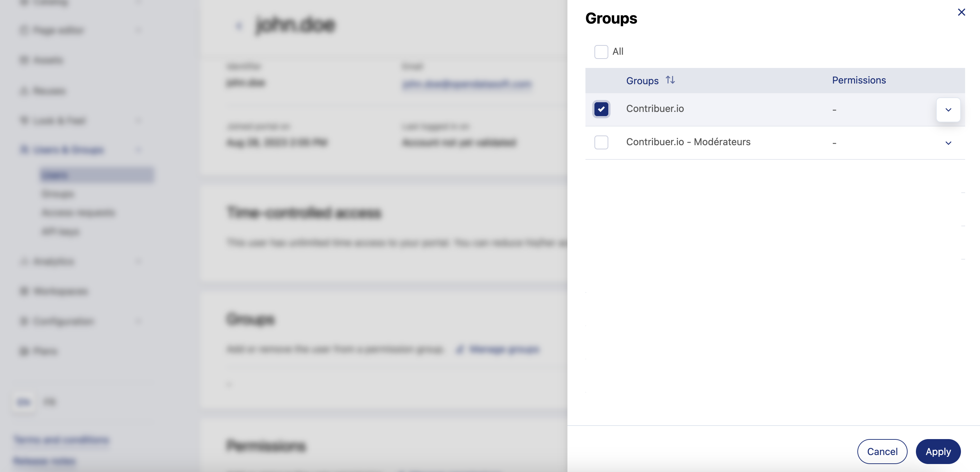Expand Contribuer.io - Modérateurs row chevron
The height and width of the screenshot is (472, 980).
tap(948, 143)
